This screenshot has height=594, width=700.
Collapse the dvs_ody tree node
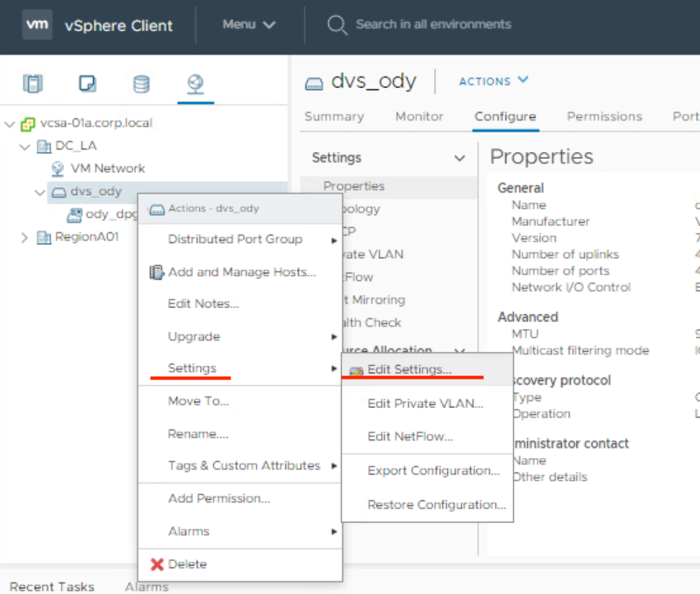click(x=40, y=193)
